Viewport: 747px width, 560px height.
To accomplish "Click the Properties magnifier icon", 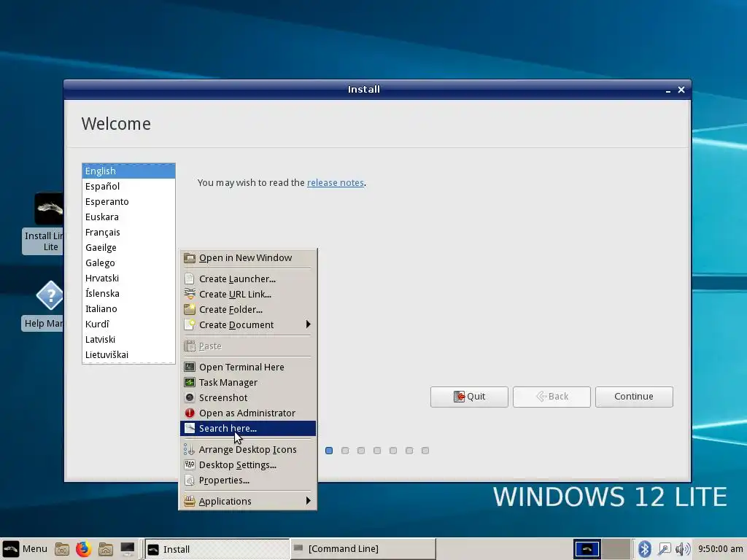I will (190, 480).
